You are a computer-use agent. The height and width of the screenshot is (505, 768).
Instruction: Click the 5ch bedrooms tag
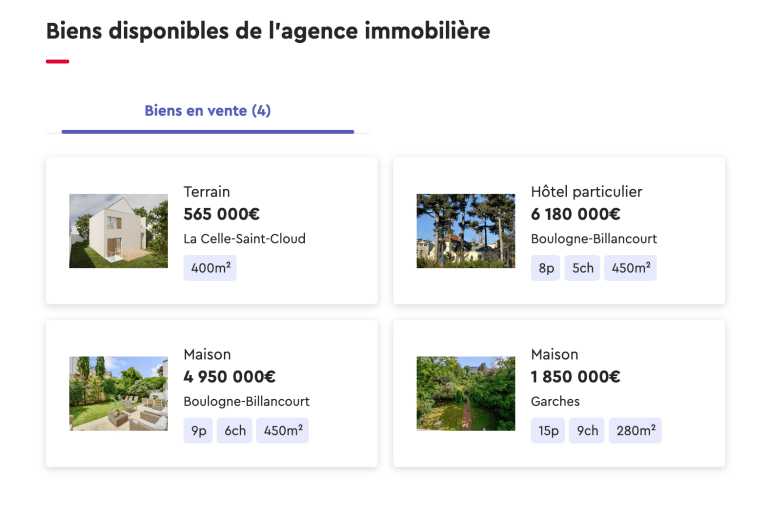(x=582, y=268)
